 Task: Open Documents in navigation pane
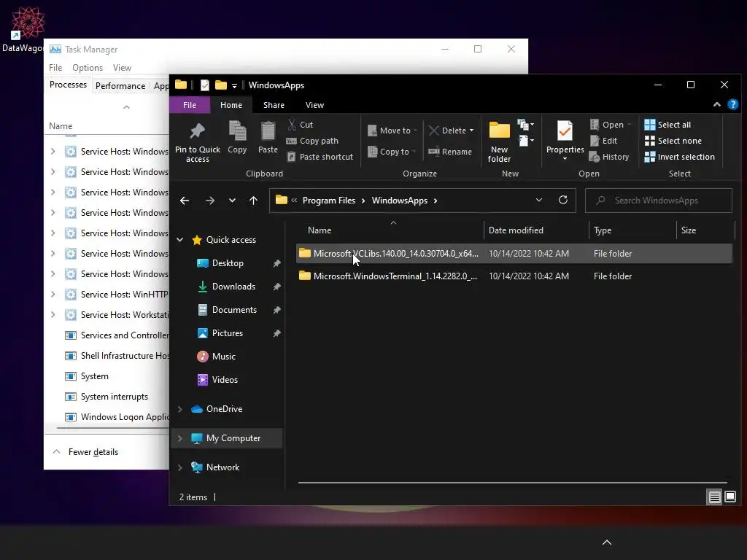tap(234, 310)
